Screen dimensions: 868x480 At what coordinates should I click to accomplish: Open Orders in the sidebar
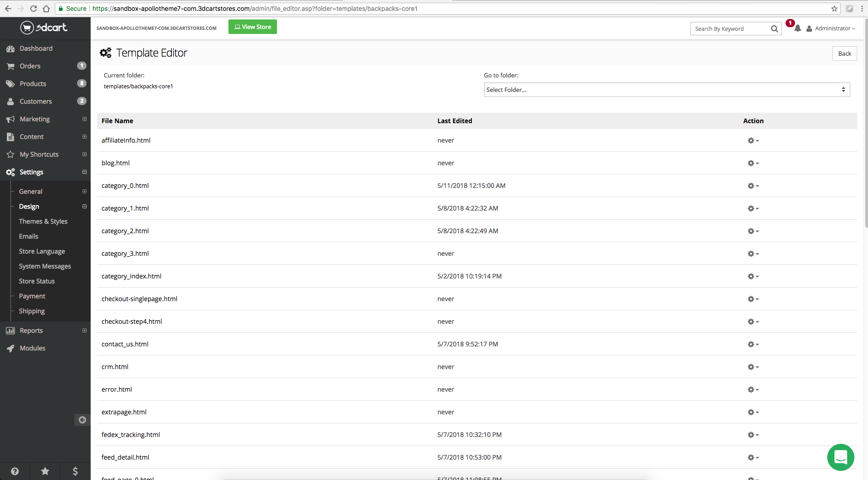30,66
